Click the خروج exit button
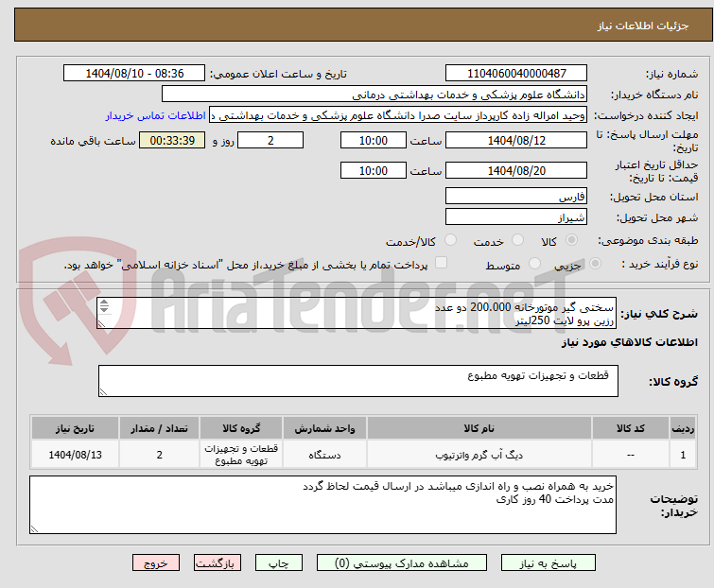 pyautogui.click(x=156, y=563)
